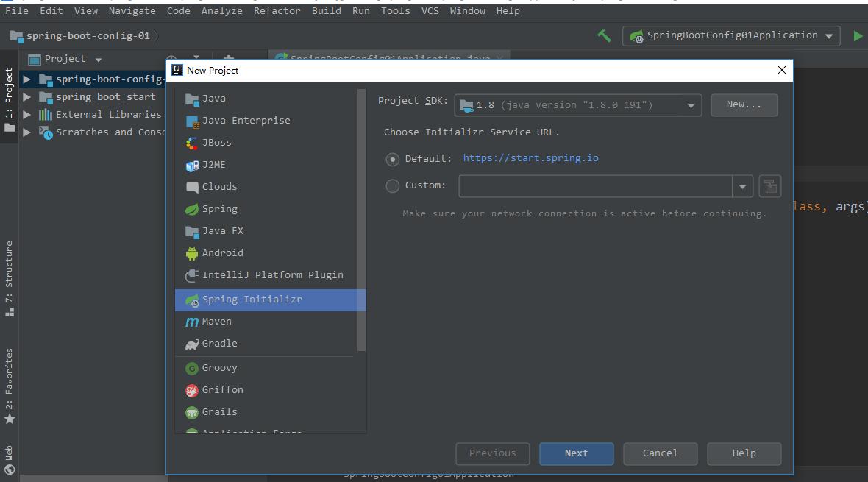Image resolution: width=868 pixels, height=482 pixels.
Task: Select IntelliJ Platform Plugin icon
Action: (191, 275)
